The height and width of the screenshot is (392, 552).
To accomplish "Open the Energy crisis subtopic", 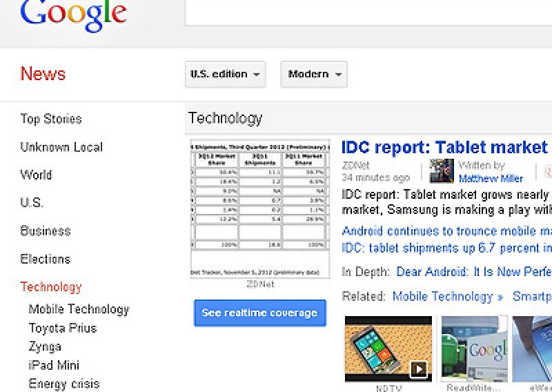I will [x=64, y=384].
